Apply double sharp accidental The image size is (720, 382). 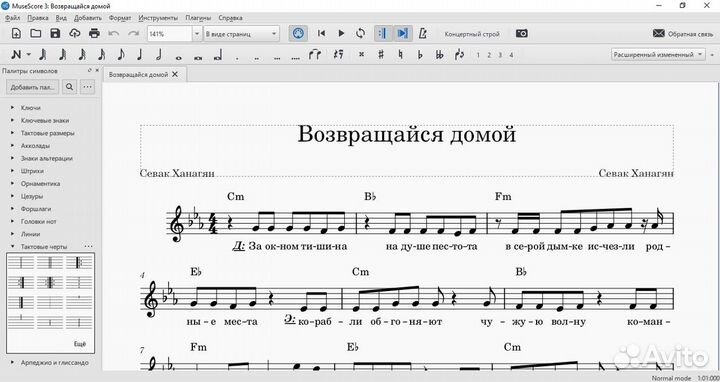(361, 55)
